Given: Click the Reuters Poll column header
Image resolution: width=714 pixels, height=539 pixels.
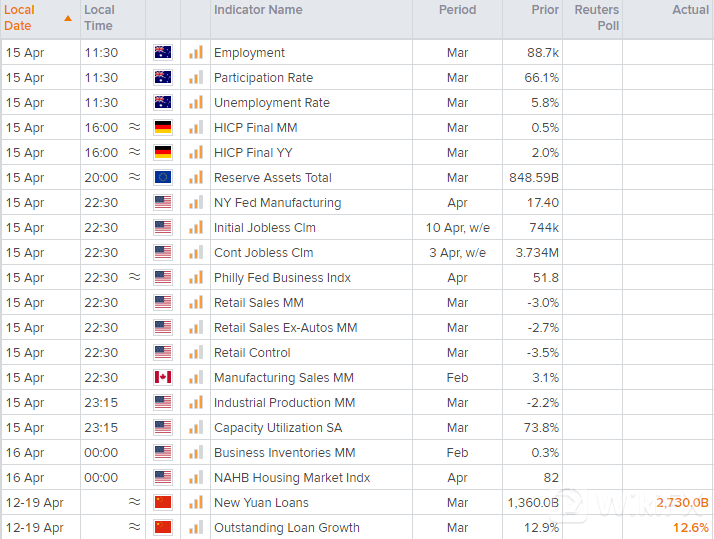Looking at the screenshot, I should click(x=597, y=18).
